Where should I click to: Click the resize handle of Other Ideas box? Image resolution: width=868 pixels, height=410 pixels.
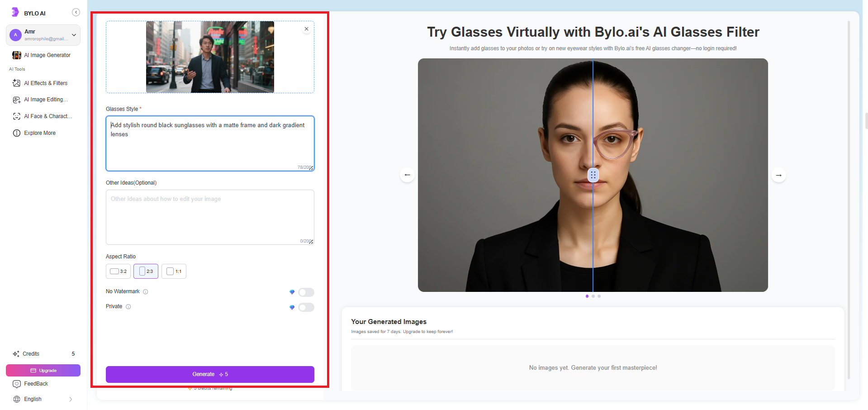coord(311,242)
